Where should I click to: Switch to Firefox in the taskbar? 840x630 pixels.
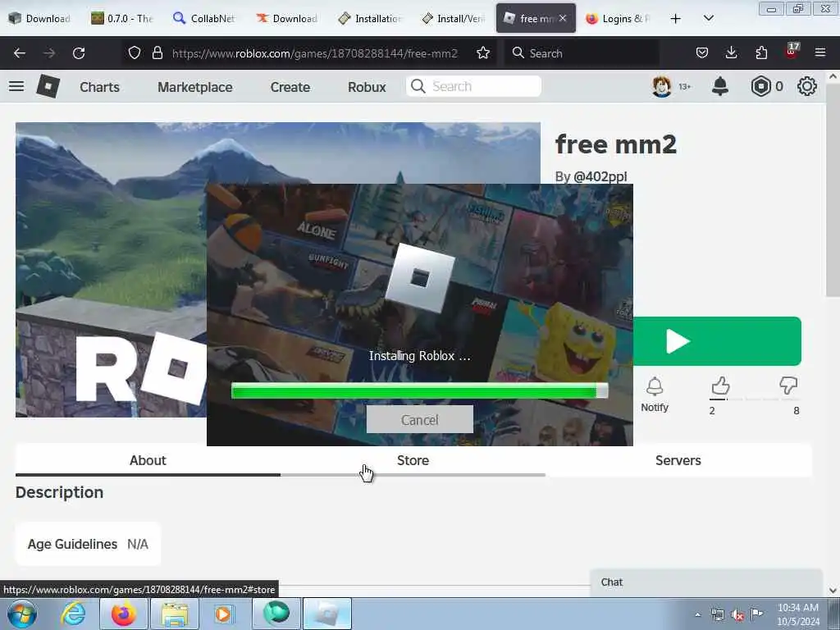pos(123,614)
